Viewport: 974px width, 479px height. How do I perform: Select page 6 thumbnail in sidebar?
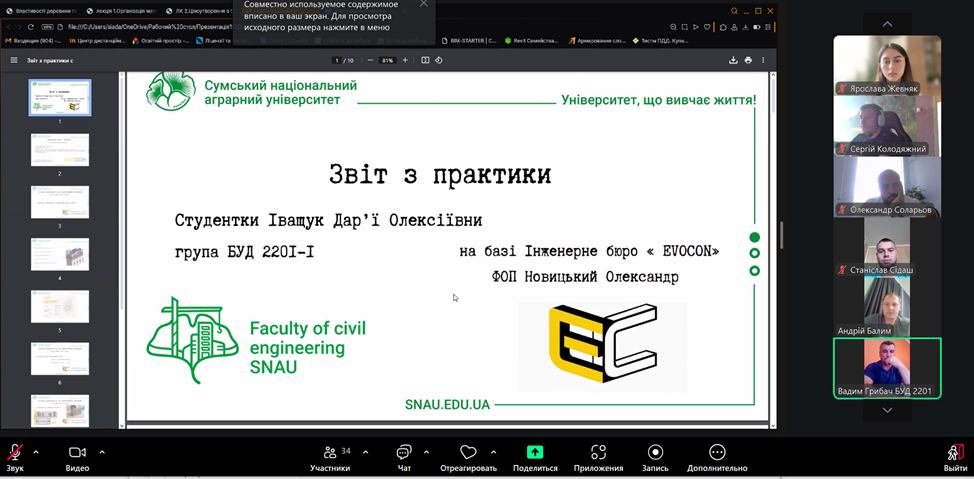[x=60, y=358]
